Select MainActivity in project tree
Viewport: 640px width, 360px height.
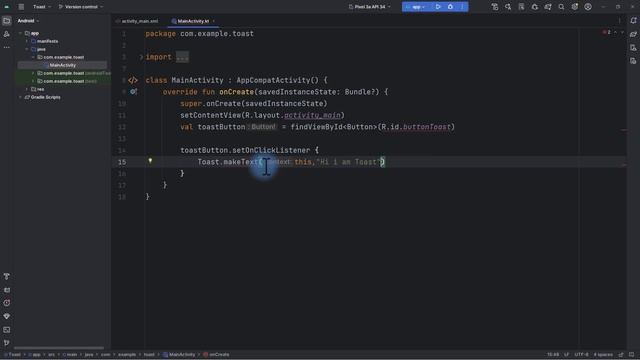pyautogui.click(x=62, y=65)
